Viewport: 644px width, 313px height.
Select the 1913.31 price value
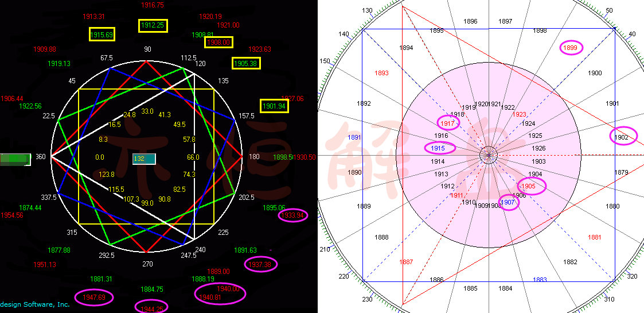[93, 17]
